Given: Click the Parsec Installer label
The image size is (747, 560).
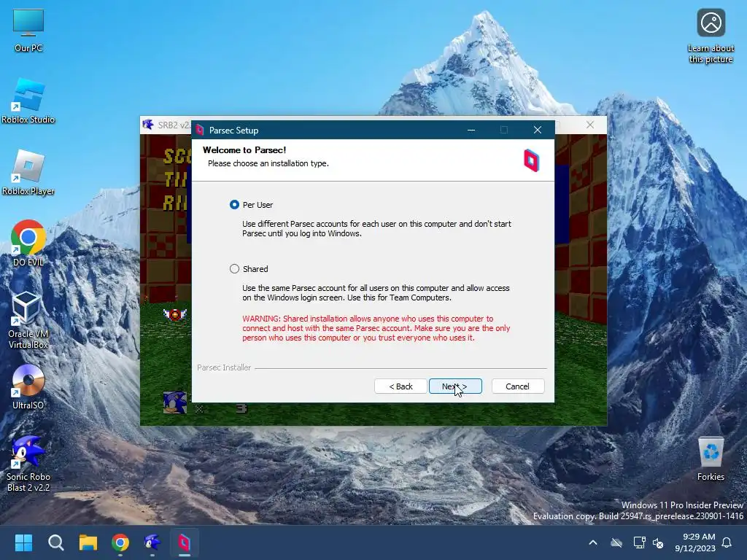Looking at the screenshot, I should point(224,367).
